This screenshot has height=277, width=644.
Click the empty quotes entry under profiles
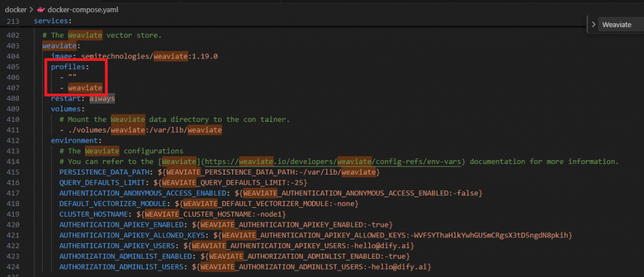pyautogui.click(x=72, y=77)
